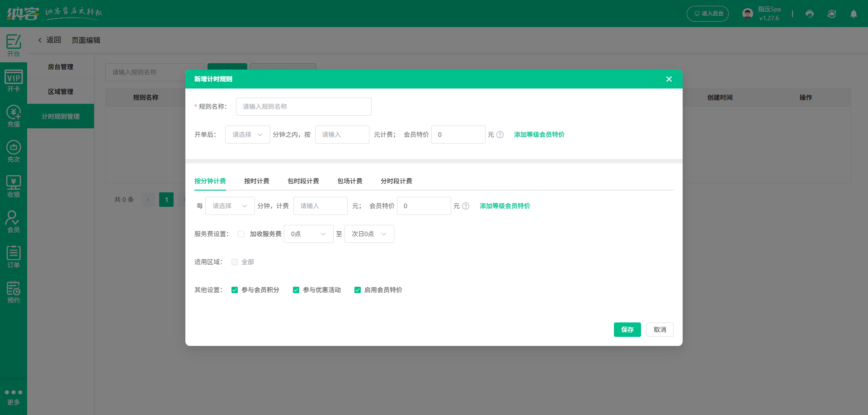Screen dimensions: 868x415
Task: Close the 新增计时规则 dialog
Action: (669, 79)
